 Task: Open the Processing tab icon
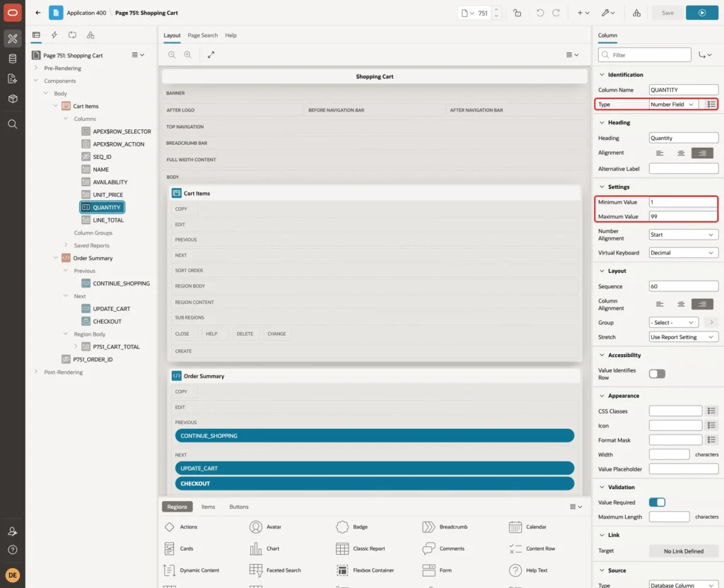(72, 35)
